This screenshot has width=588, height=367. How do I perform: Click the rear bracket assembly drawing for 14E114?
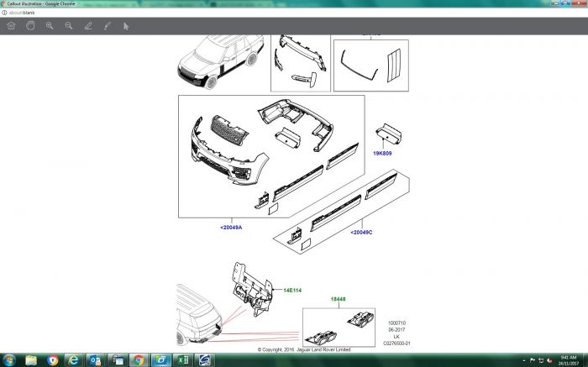point(250,289)
